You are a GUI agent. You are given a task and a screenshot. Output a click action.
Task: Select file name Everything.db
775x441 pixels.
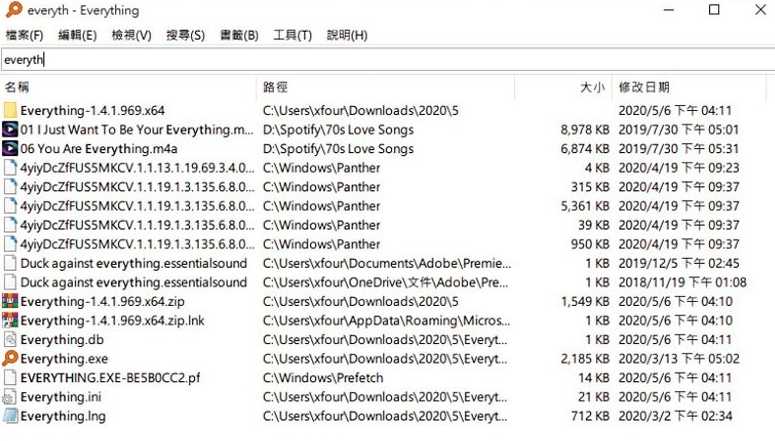click(62, 339)
